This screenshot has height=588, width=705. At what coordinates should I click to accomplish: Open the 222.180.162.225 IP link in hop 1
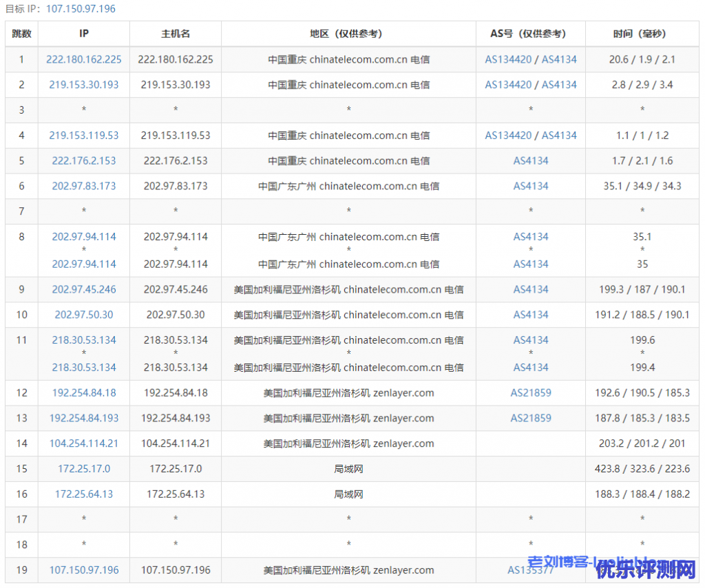pos(84,59)
